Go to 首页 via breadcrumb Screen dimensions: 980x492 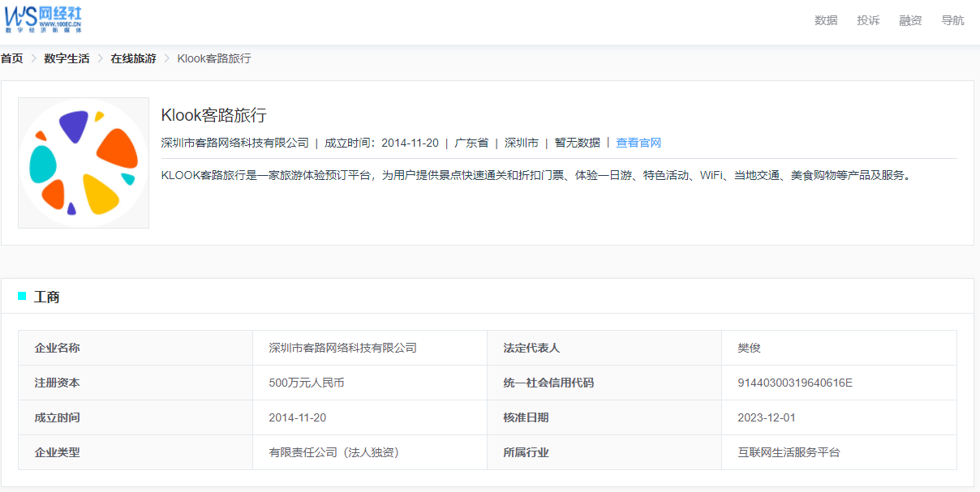(x=12, y=58)
